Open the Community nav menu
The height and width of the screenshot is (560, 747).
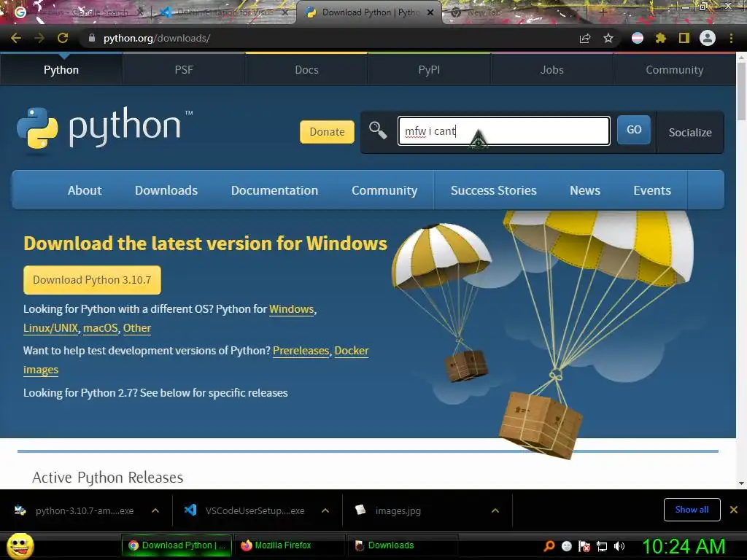tap(384, 190)
